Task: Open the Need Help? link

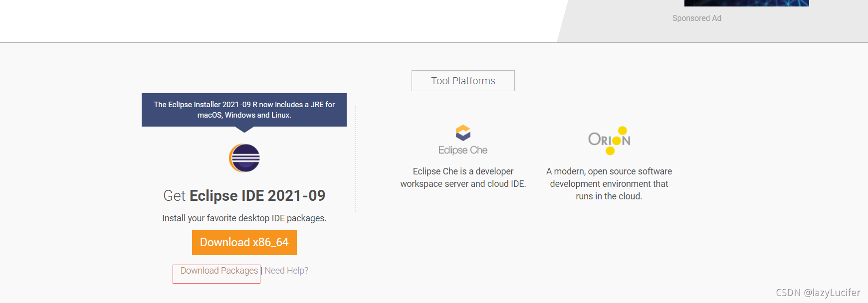Action: pyautogui.click(x=286, y=271)
